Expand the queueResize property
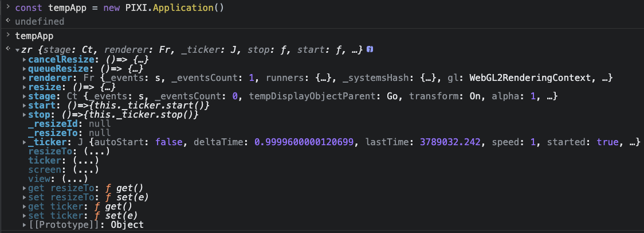Screen dimensions: 644x233 coord(25,69)
